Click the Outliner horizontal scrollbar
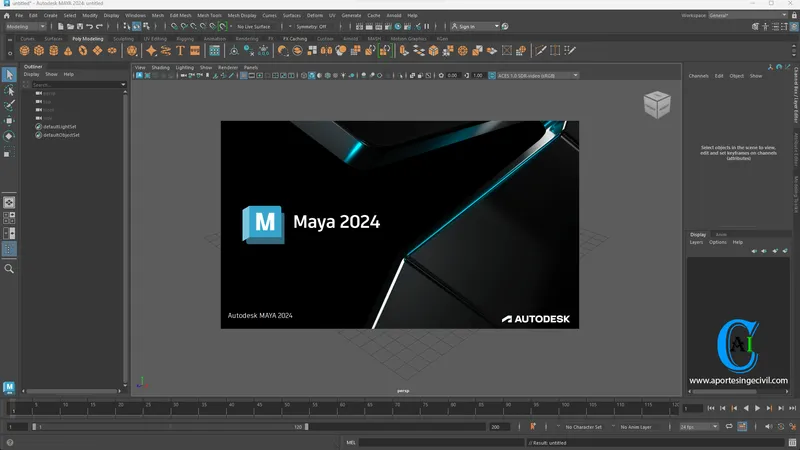The height and width of the screenshot is (450, 800). tap(71, 391)
